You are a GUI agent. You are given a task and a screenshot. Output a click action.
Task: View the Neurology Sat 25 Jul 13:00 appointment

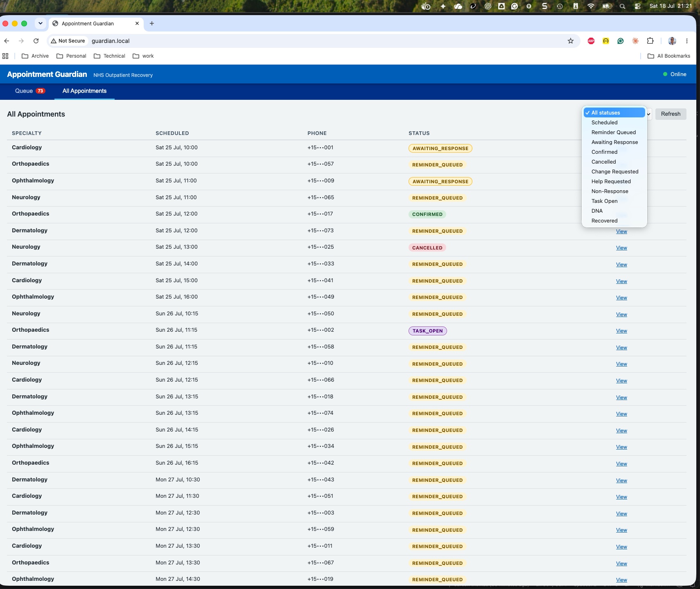[x=621, y=248]
